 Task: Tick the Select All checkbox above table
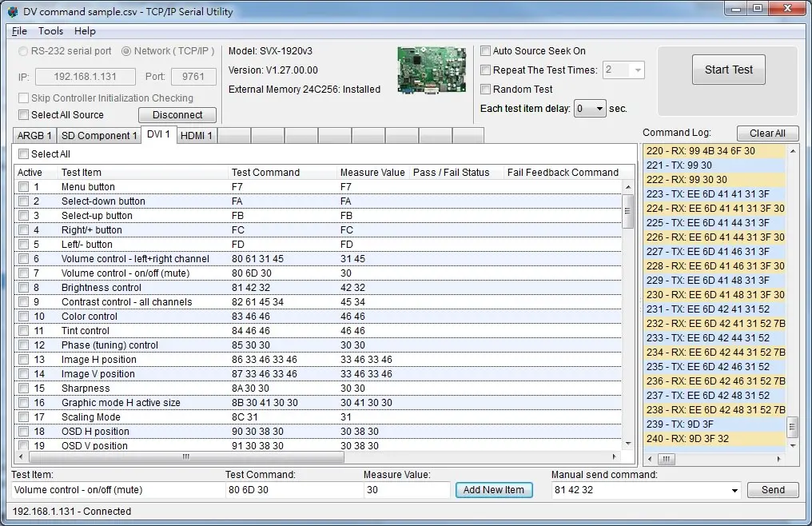(x=23, y=154)
